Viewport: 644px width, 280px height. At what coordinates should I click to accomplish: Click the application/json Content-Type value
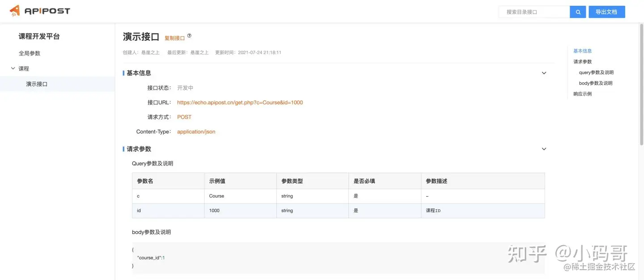tap(196, 132)
